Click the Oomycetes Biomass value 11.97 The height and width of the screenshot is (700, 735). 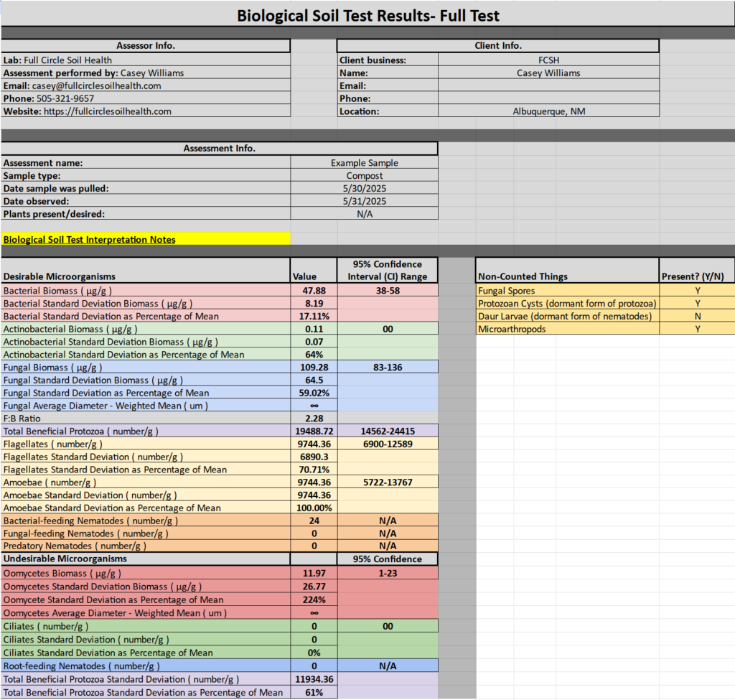coord(314,574)
